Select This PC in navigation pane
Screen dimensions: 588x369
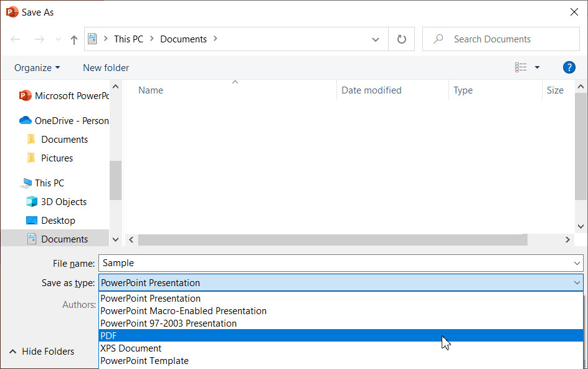tap(49, 183)
